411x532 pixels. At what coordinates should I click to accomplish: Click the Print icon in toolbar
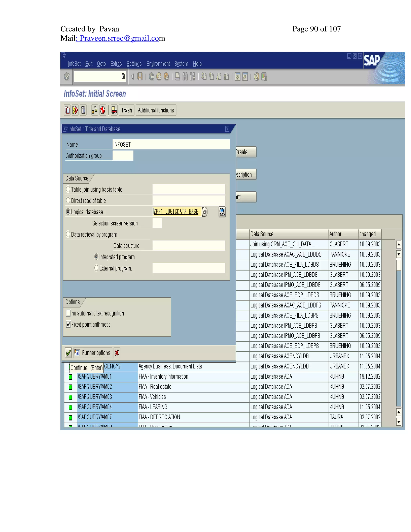(x=177, y=77)
